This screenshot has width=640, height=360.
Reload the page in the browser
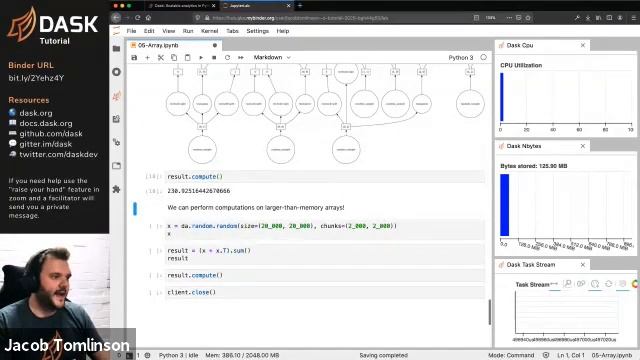coord(138,18)
